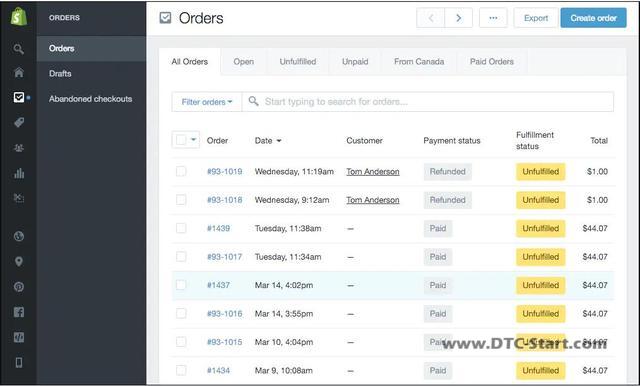Click the Payment status column header
Viewport: 640px width, 386px height.
click(x=452, y=140)
